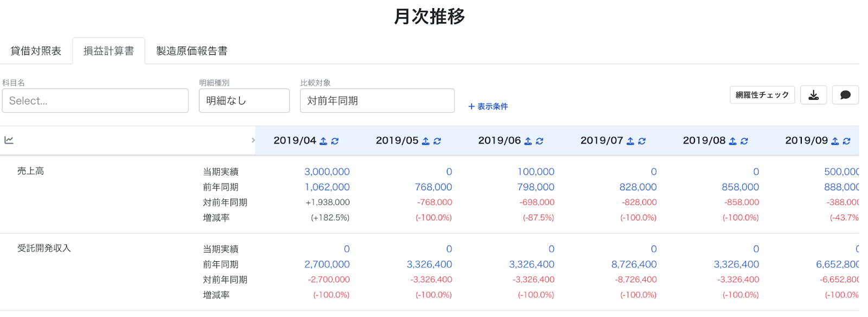Click the line chart icon in table header

[x=9, y=140]
